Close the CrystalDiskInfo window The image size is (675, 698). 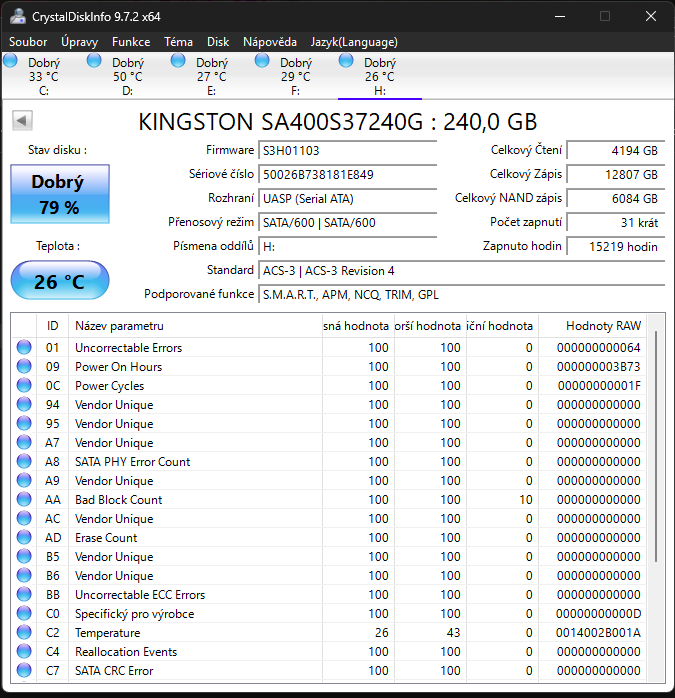pyautogui.click(x=651, y=16)
